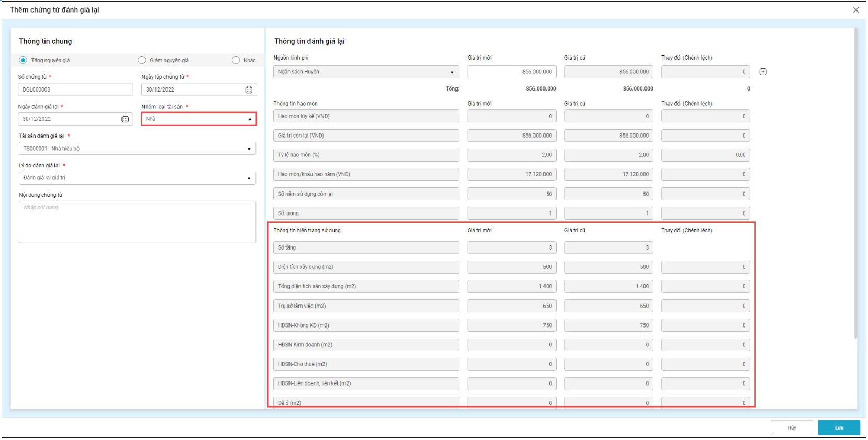868x440 pixels.
Task: Select Tăng nguyên giá radio option
Action: point(23,60)
